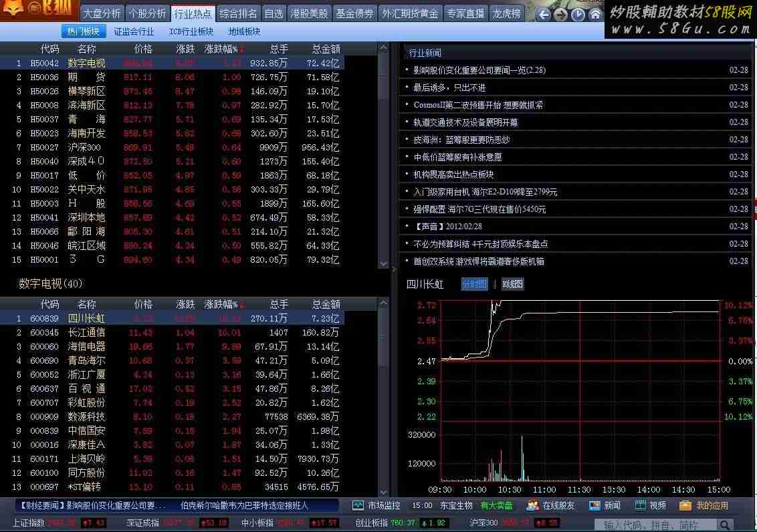Select sector row 鄱阳湖
Image resolution: width=757 pixels, height=532 pixels.
[172, 232]
